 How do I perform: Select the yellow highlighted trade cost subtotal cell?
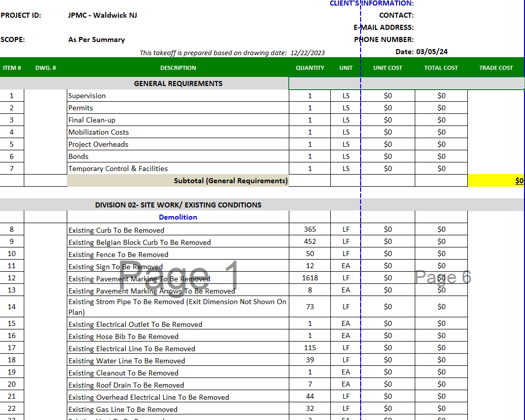496,181
